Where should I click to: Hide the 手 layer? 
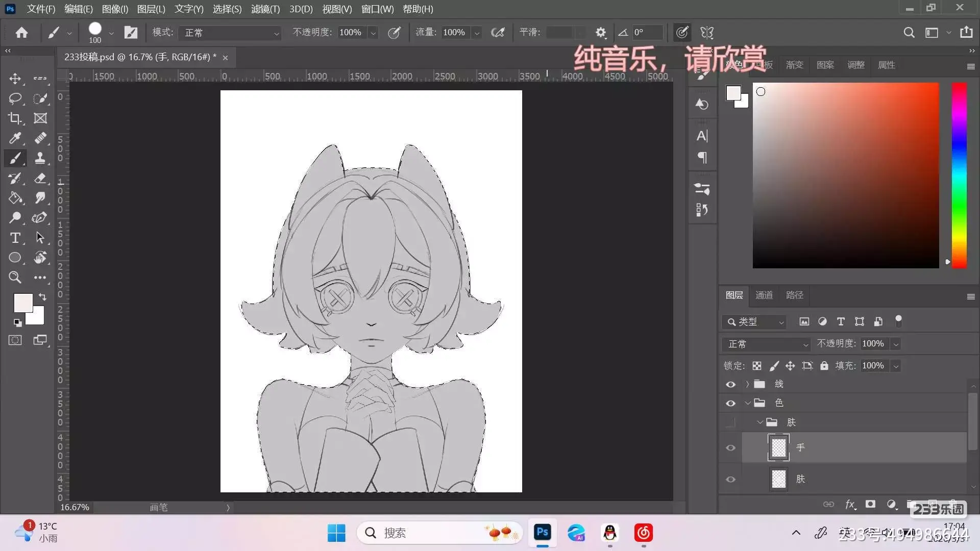[x=730, y=448]
